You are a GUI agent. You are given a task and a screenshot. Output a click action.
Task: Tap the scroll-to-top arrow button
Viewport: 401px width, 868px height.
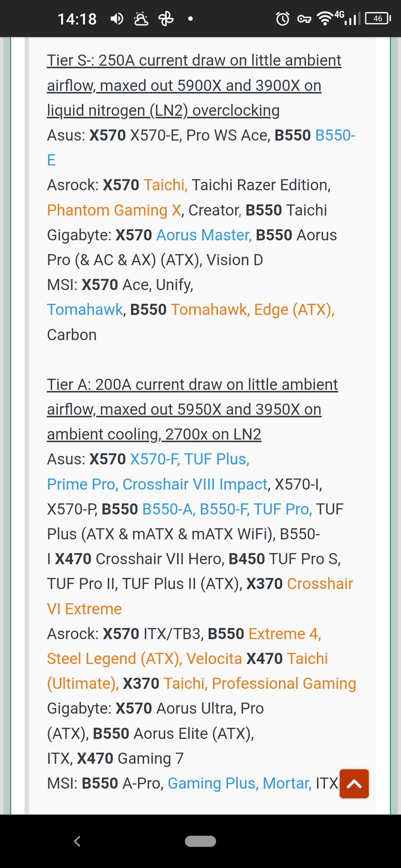click(x=354, y=783)
